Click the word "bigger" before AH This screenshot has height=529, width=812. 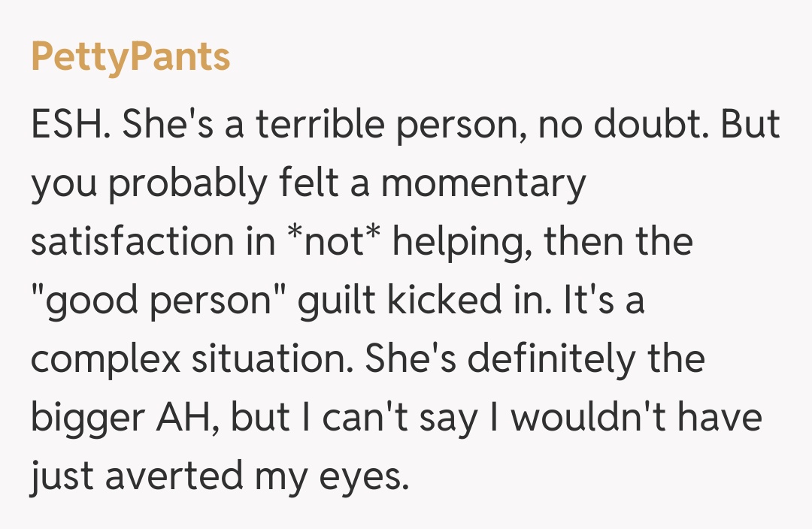coord(83,419)
